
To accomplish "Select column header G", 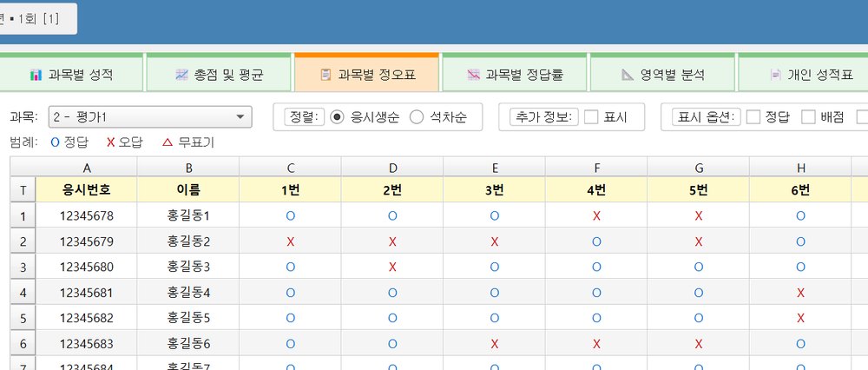I will tap(699, 168).
